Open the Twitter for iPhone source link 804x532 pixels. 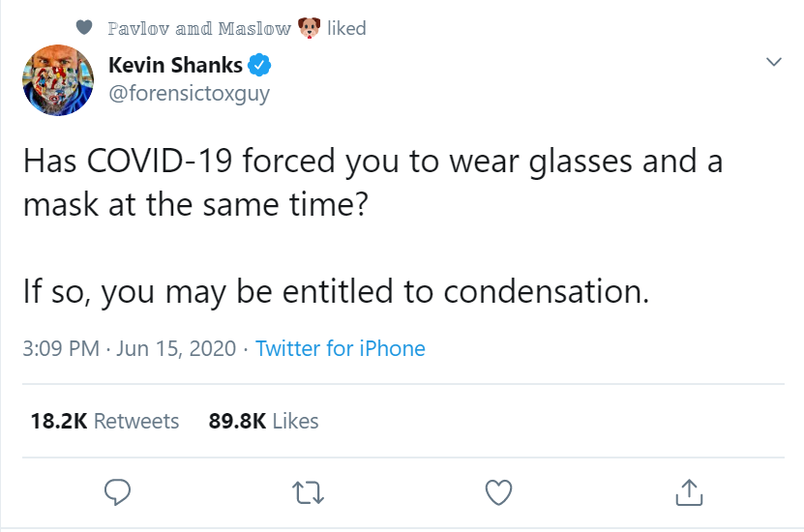tap(341, 348)
